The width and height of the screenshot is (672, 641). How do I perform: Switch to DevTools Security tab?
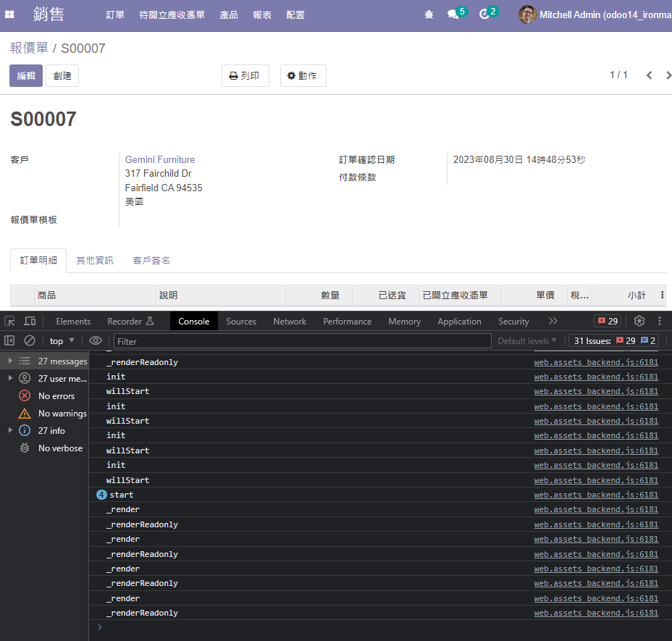(x=513, y=321)
